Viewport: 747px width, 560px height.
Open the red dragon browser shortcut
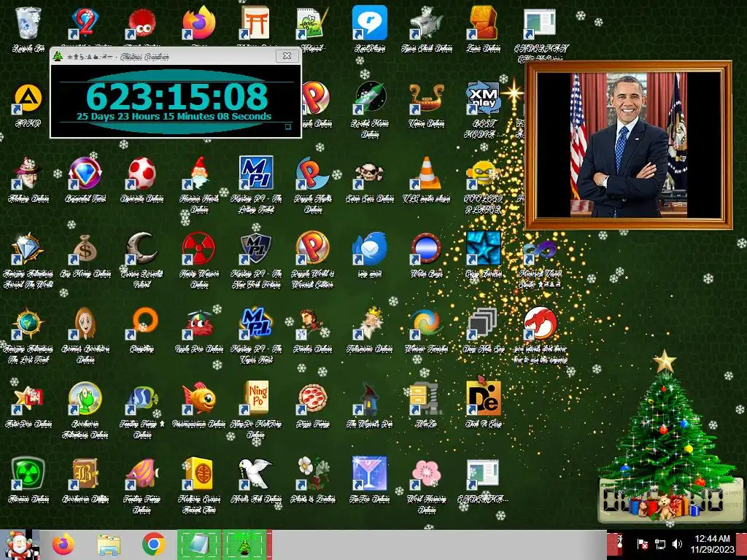click(x=540, y=323)
